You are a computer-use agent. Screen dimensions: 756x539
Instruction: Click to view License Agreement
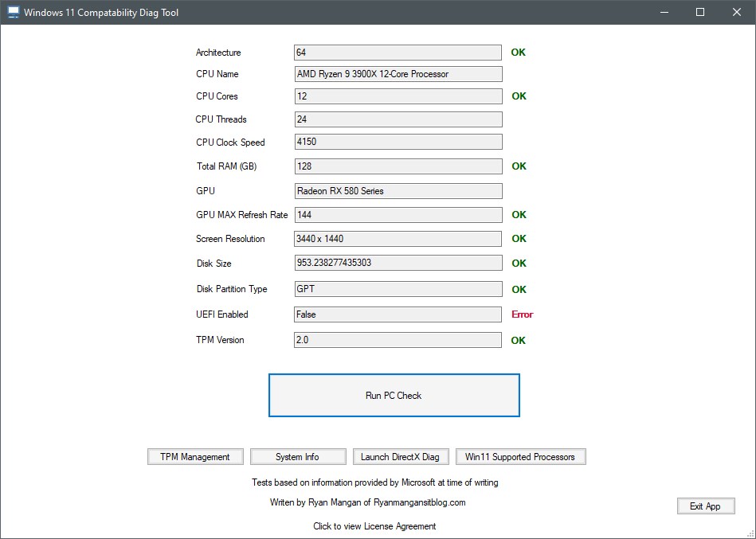pos(374,525)
